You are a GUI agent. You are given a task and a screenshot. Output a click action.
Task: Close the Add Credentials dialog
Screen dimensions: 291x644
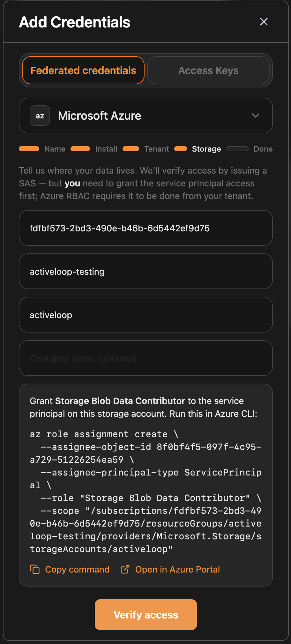(x=264, y=22)
